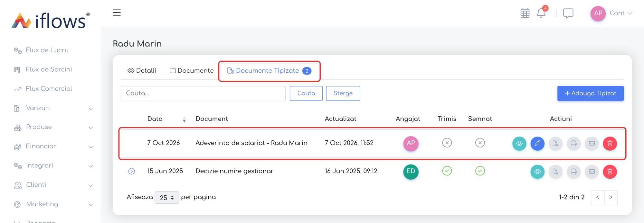Expand the Marketing menu
The height and width of the screenshot is (223, 644).
53,204
